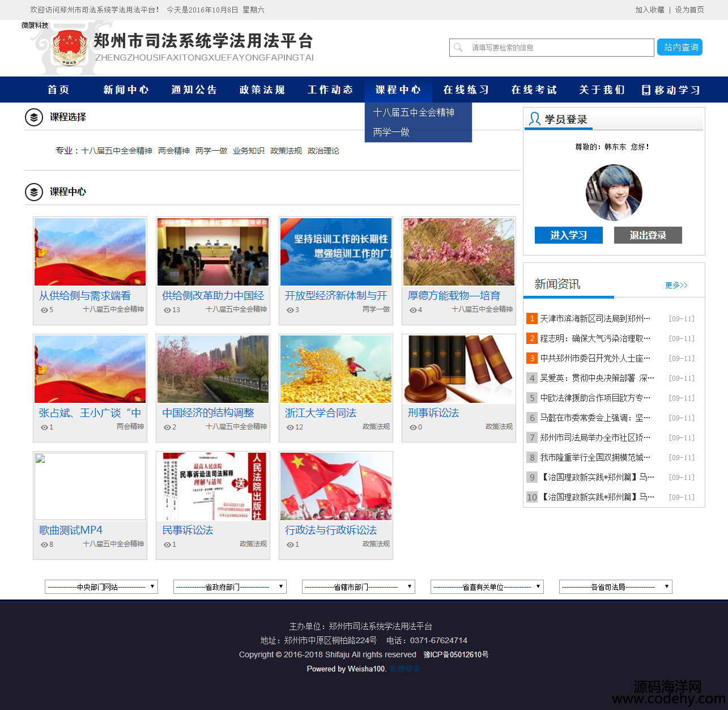Click the 管理登录 link in the footer
Image resolution: width=728 pixels, height=710 pixels.
[405, 669]
